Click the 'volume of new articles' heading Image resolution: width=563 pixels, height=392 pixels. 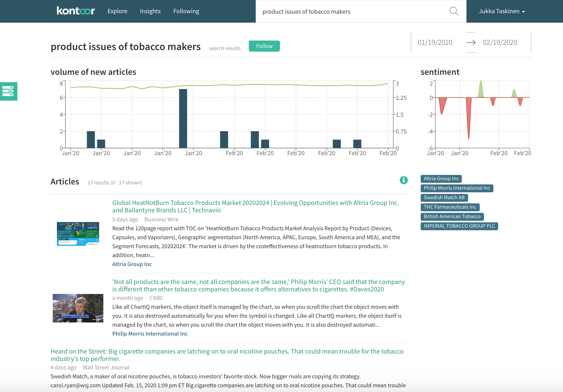pyautogui.click(x=93, y=72)
